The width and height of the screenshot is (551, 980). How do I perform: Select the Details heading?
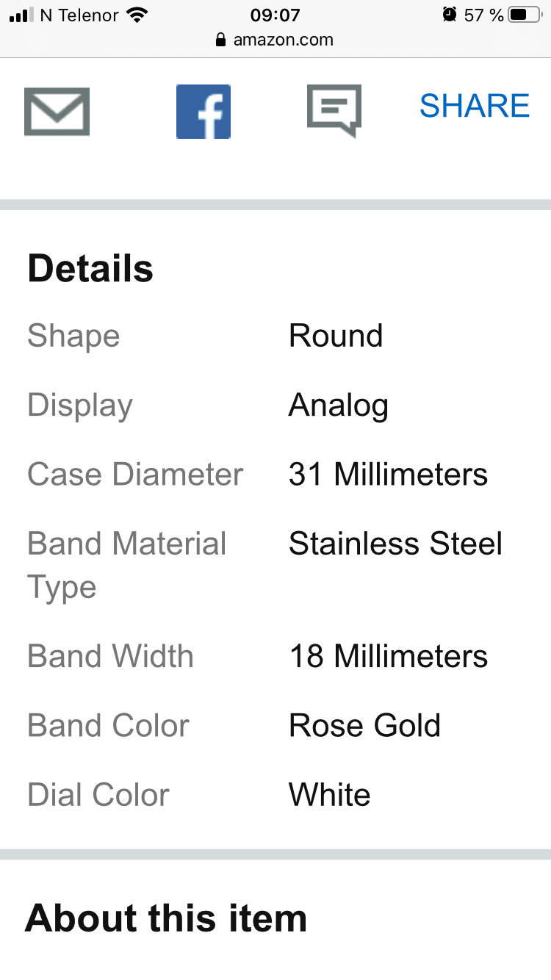pyautogui.click(x=90, y=268)
